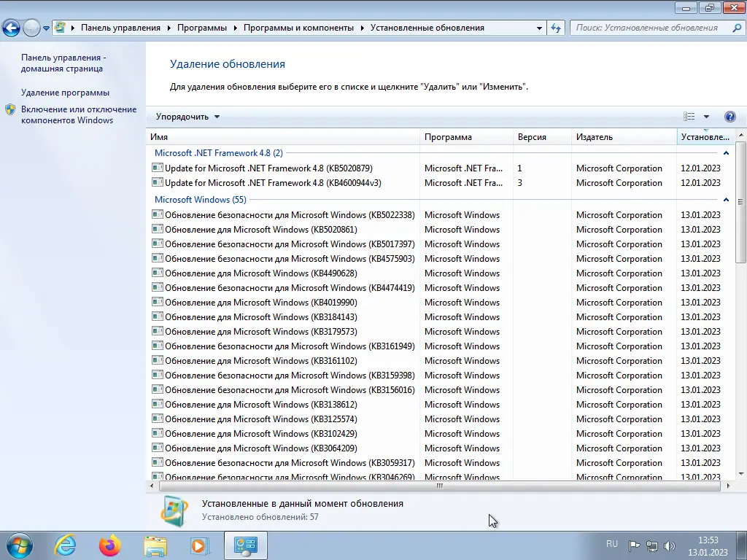Select update KB3179573 icon
The width and height of the screenshot is (747, 560).
[158, 331]
